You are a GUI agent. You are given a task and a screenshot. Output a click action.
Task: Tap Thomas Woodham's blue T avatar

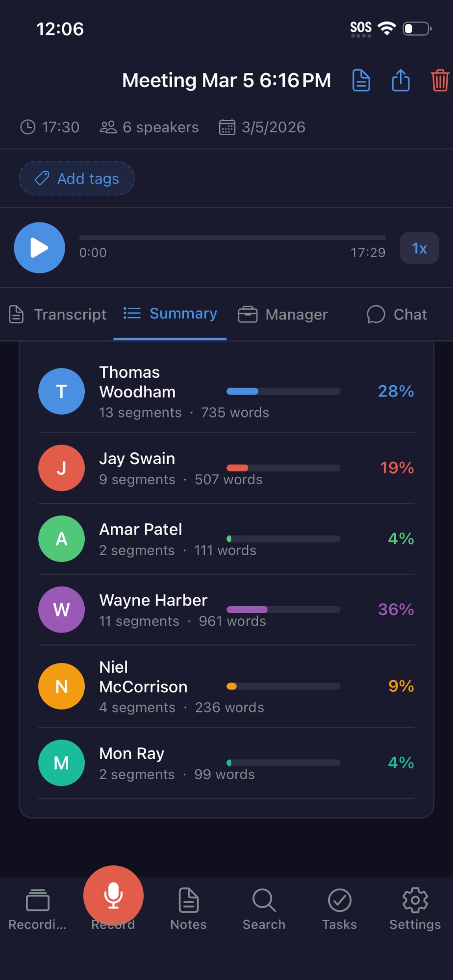tap(62, 392)
